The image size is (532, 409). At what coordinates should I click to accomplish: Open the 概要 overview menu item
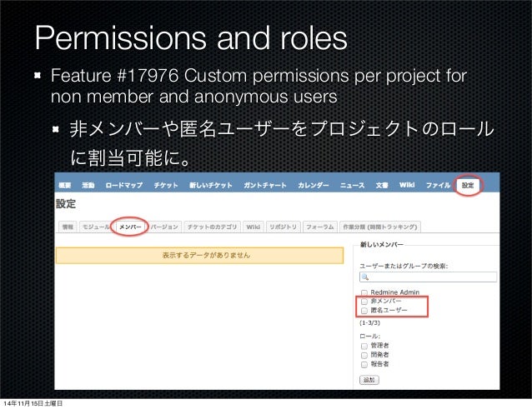coord(64,186)
